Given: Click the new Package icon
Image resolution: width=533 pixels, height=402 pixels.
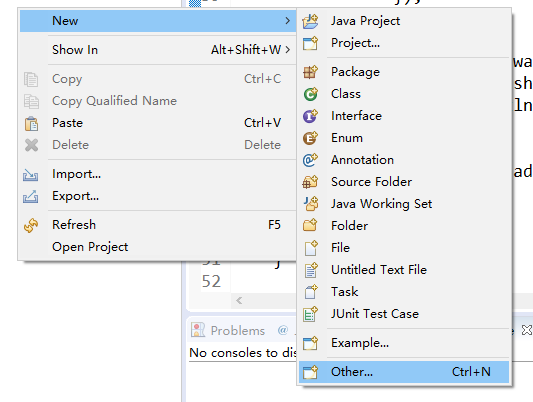Looking at the screenshot, I should [x=310, y=72].
